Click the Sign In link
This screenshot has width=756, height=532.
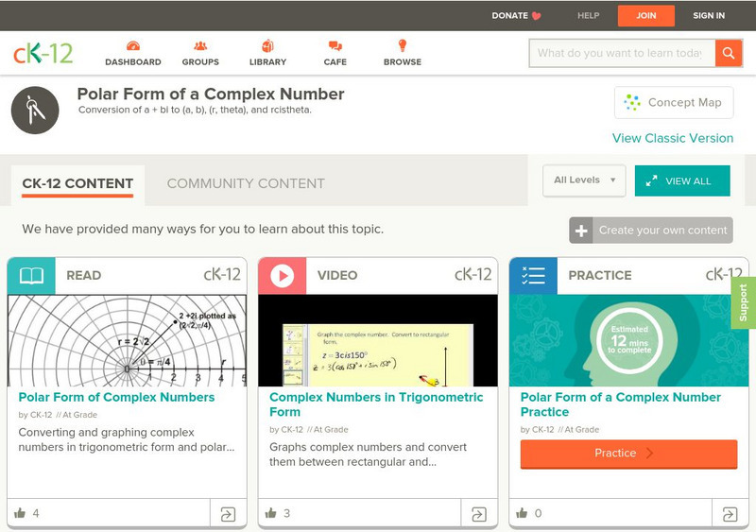click(x=709, y=16)
